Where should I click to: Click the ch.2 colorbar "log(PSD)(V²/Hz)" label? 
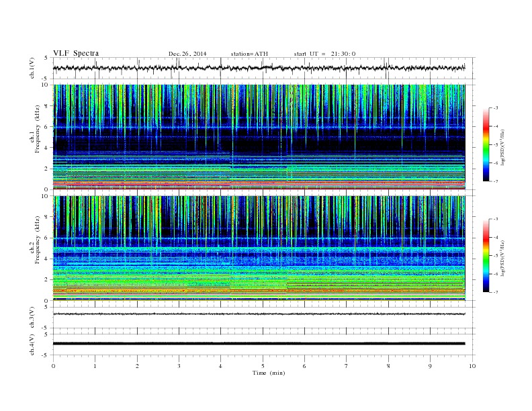tap(502, 258)
